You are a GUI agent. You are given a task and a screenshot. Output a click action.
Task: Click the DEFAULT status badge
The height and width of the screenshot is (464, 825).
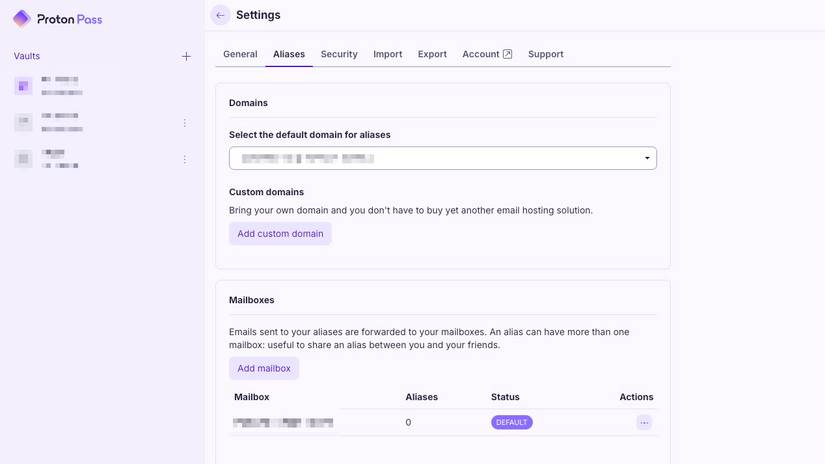[x=511, y=423]
